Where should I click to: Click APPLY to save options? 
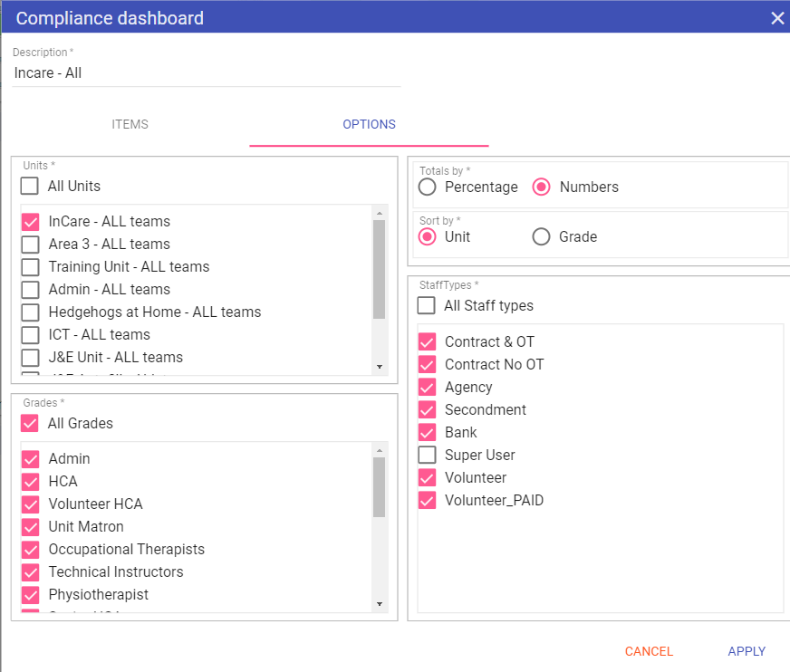(x=747, y=651)
